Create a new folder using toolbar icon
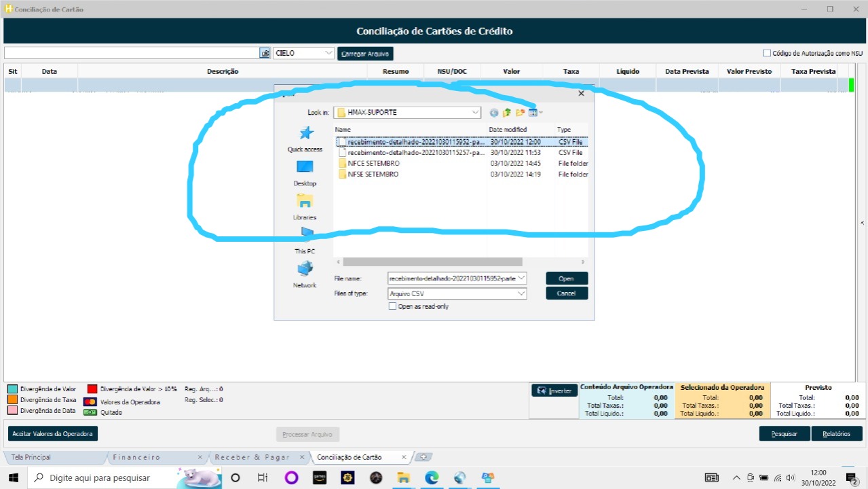 (520, 113)
